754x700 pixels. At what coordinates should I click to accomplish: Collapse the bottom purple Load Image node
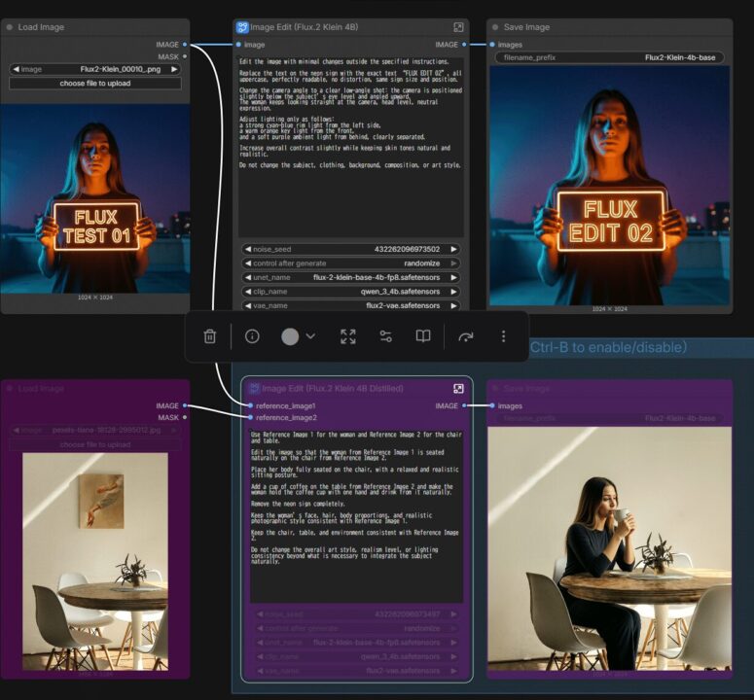(x=10, y=388)
